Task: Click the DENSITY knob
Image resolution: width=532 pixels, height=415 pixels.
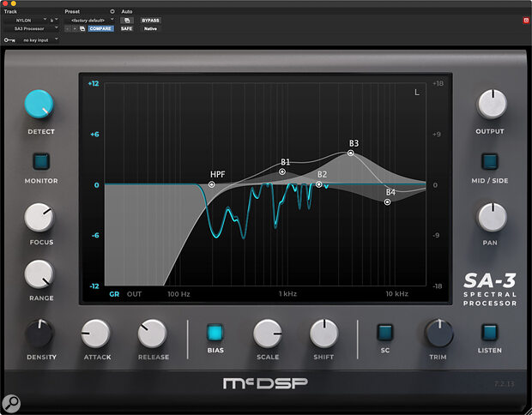Action: 39,332
